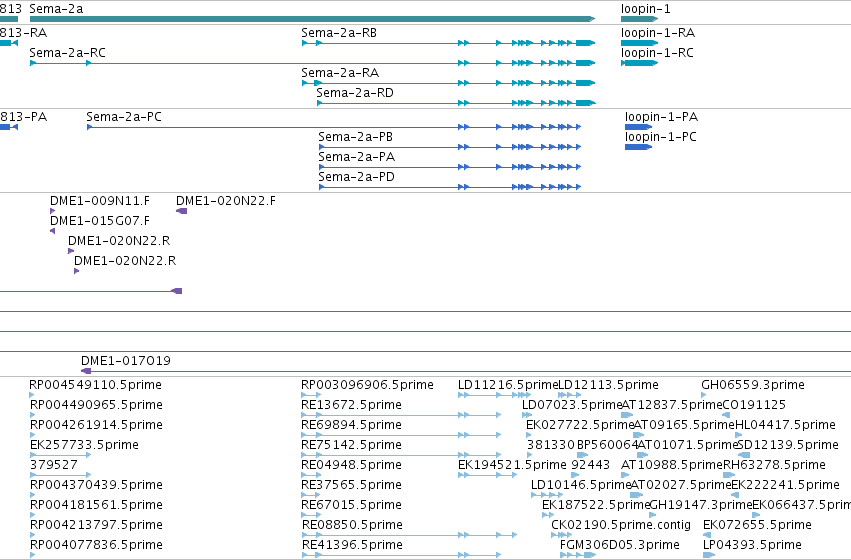Viewport: 851px width, 560px height.
Task: Select the purple DME1-020N22.F arrow glyph
Action: pyautogui.click(x=182, y=211)
